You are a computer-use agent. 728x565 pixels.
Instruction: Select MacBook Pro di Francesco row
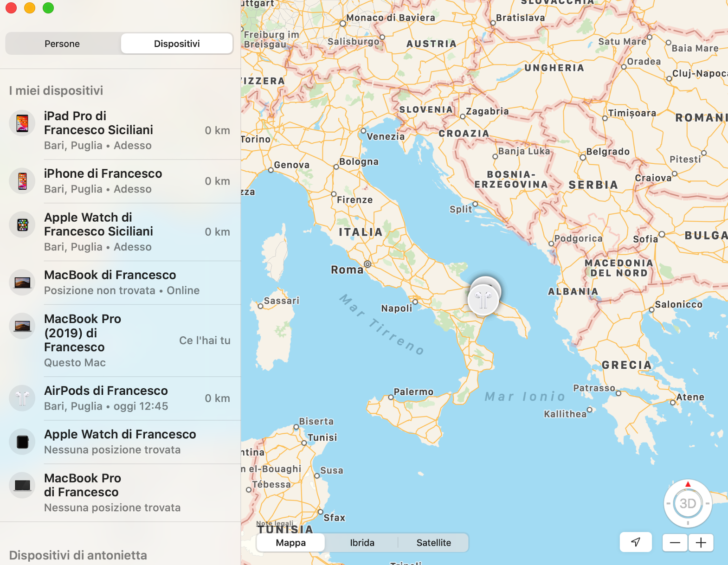click(120, 493)
